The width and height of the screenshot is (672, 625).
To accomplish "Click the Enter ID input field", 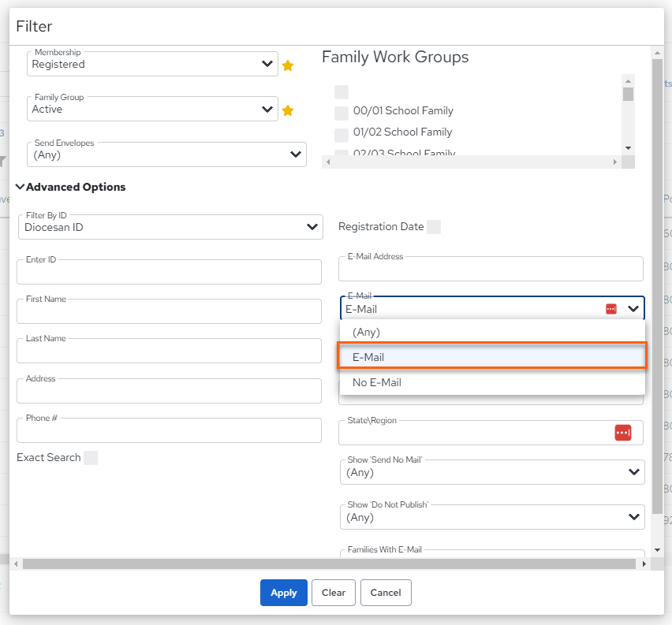I will pyautogui.click(x=169, y=272).
